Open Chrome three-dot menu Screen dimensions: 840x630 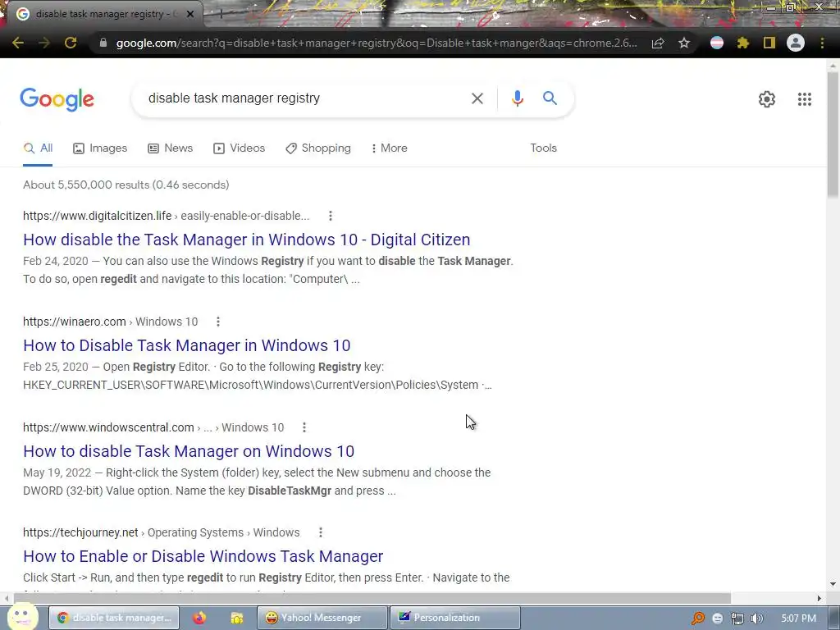tap(822, 43)
